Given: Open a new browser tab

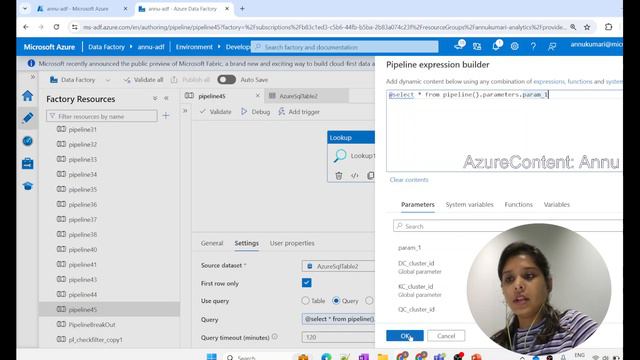Looking at the screenshot, I should point(242,9).
